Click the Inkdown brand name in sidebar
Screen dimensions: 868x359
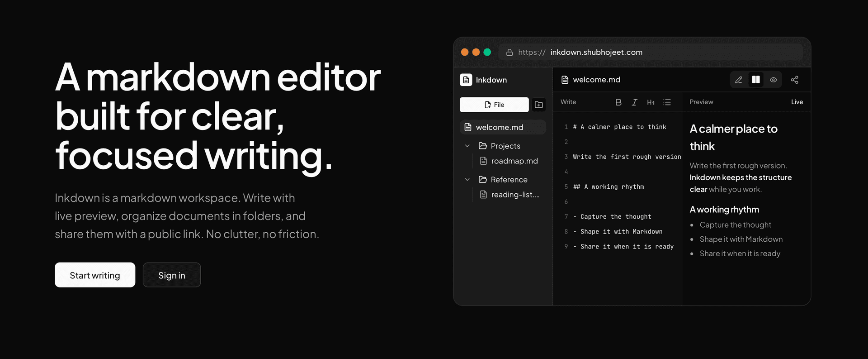click(491, 80)
